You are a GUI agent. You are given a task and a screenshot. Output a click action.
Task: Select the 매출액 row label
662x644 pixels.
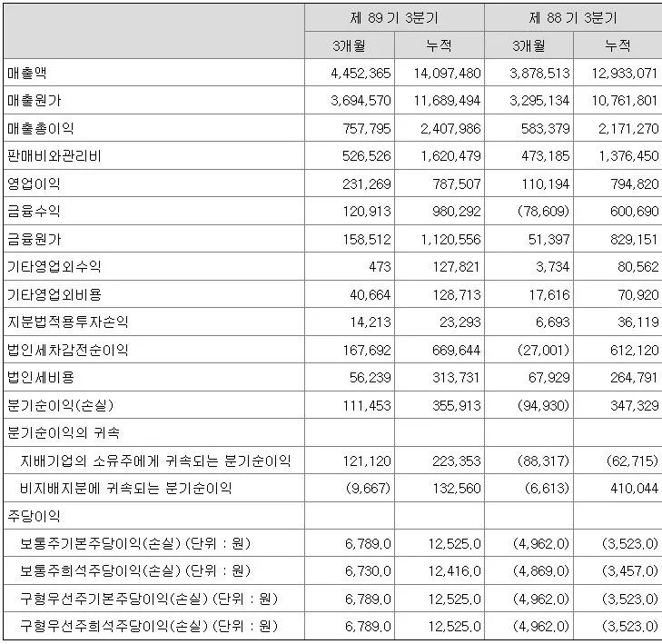27,73
